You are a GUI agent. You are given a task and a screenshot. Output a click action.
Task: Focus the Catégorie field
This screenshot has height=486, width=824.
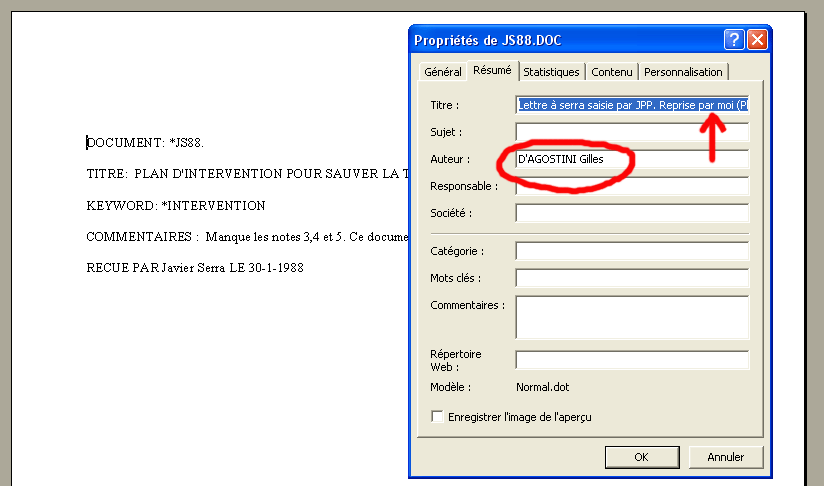(x=632, y=251)
